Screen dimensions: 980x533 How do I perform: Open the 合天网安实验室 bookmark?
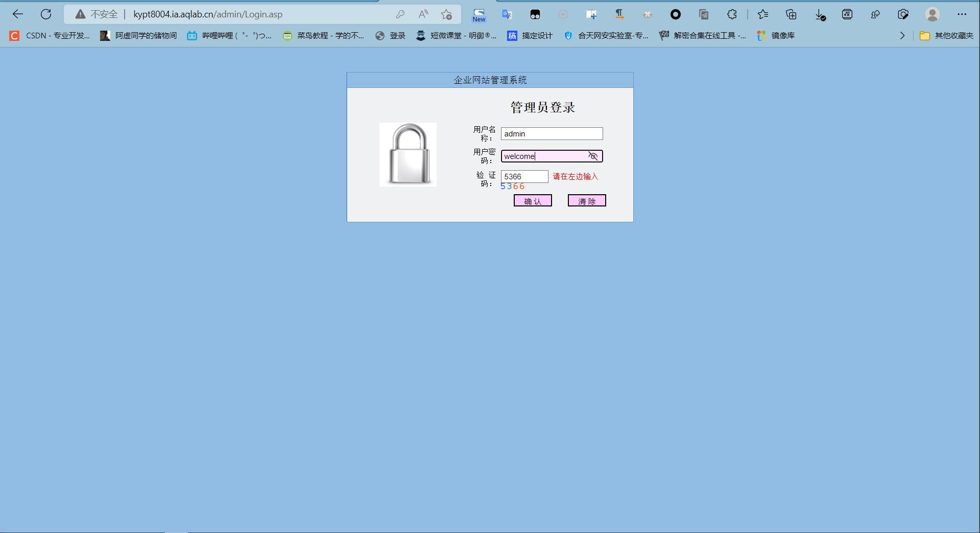point(606,35)
